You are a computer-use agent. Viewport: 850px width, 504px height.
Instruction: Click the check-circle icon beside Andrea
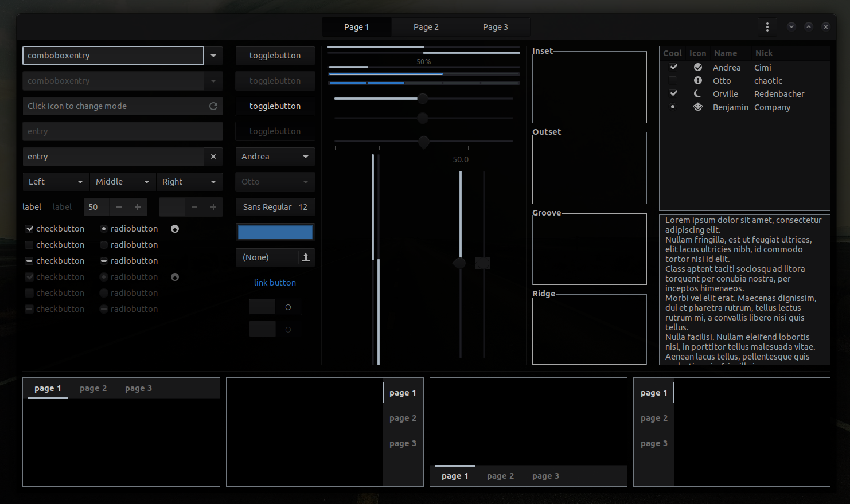(x=697, y=67)
